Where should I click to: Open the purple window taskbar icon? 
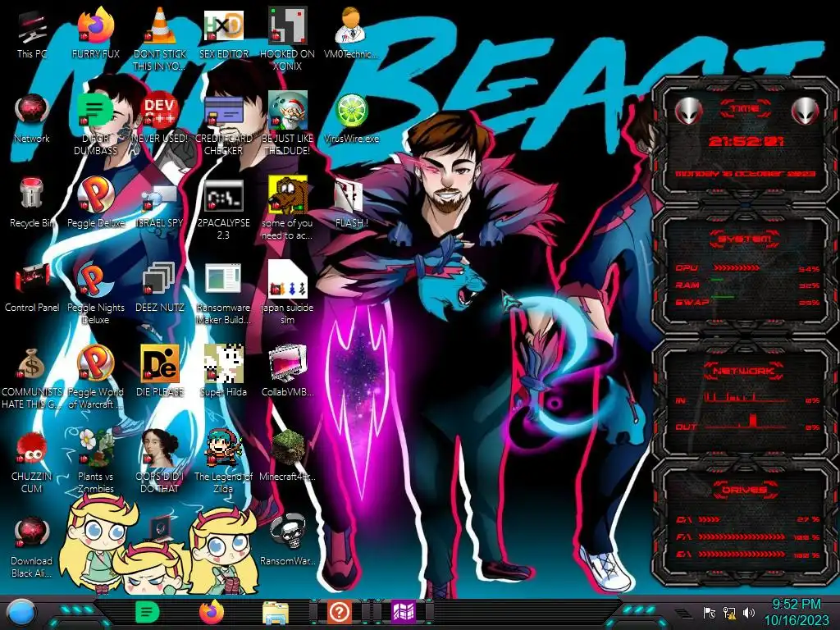click(404, 612)
